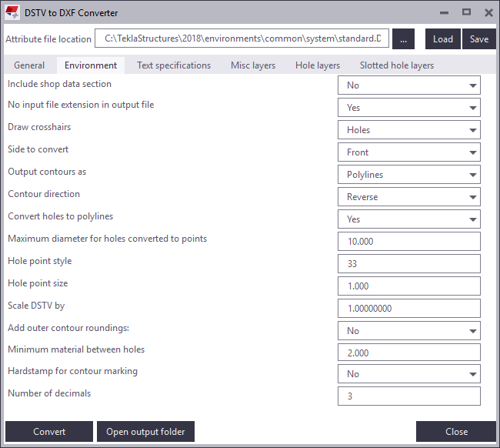
Task: Click the Attribute file location path field
Action: point(242,39)
